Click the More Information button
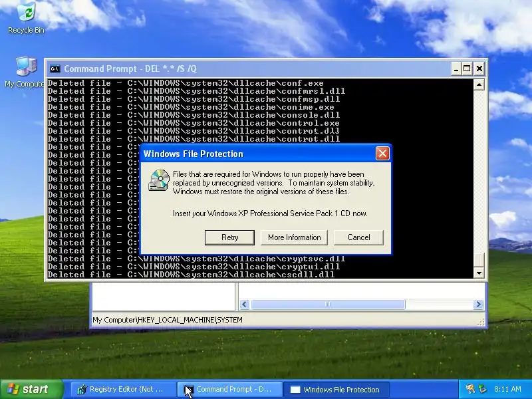Image resolution: width=532 pixels, height=399 pixels. pyautogui.click(x=294, y=237)
